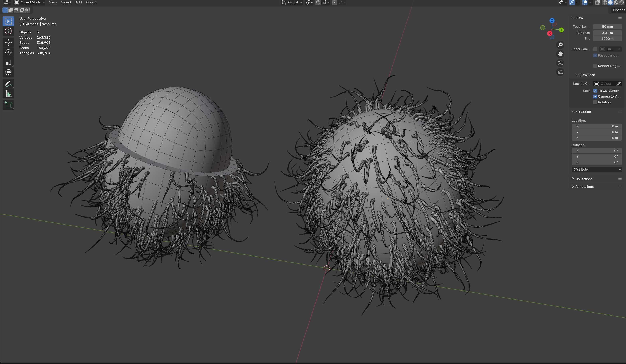The width and height of the screenshot is (626, 364).
Task: Uncheck Lock To 3D Cursor
Action: [x=595, y=91]
